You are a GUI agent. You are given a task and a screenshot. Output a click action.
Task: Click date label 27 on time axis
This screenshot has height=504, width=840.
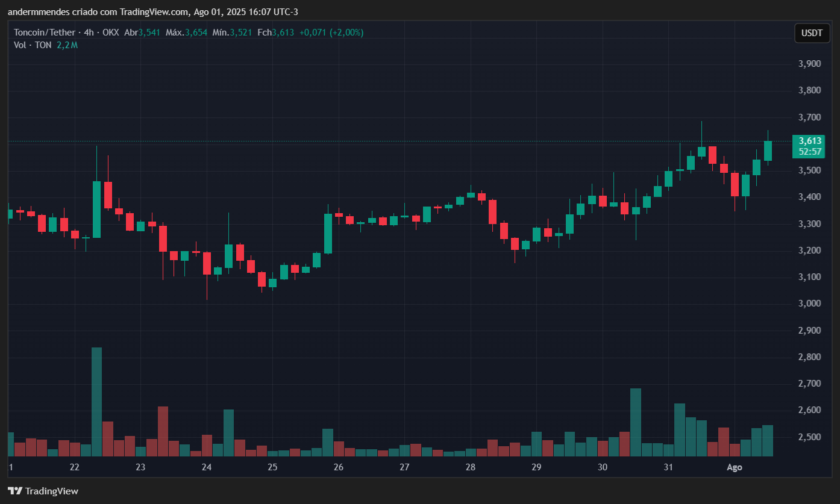(404, 467)
